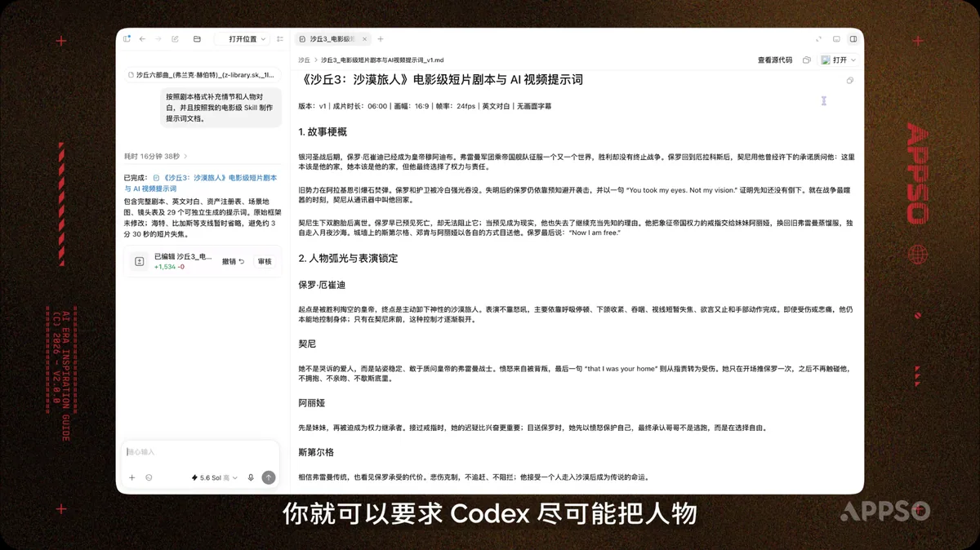The image size is (980, 550).
Task: Open the 《沙丘3：沙漠旅人》 completed file link
Action: coord(199,183)
